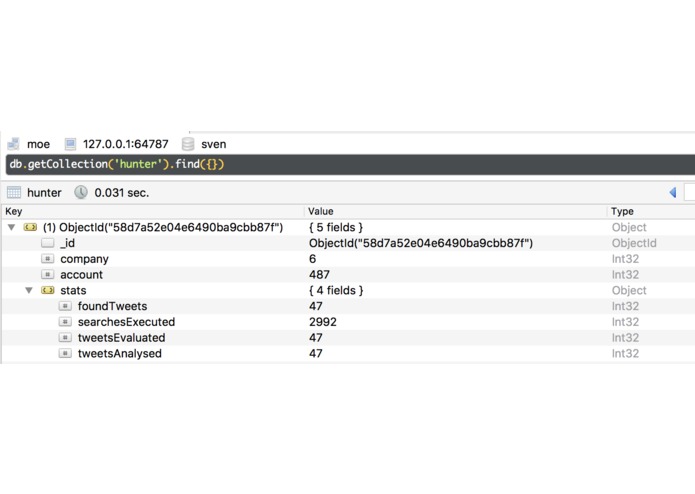This screenshot has height=494, width=695.
Task: Click the tweetsAnalysed field icon
Action: click(x=65, y=354)
